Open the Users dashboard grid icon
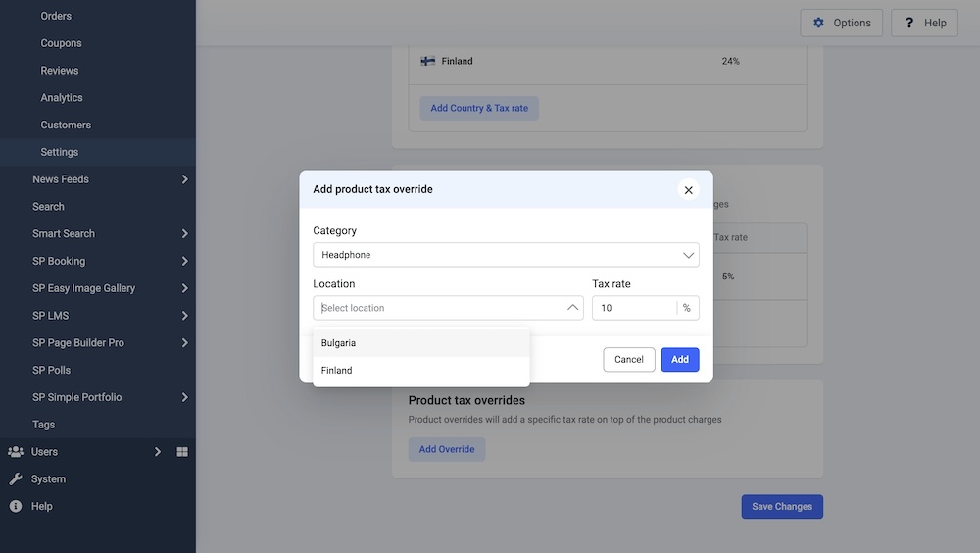Screen dimensions: 980x553 [182, 452]
